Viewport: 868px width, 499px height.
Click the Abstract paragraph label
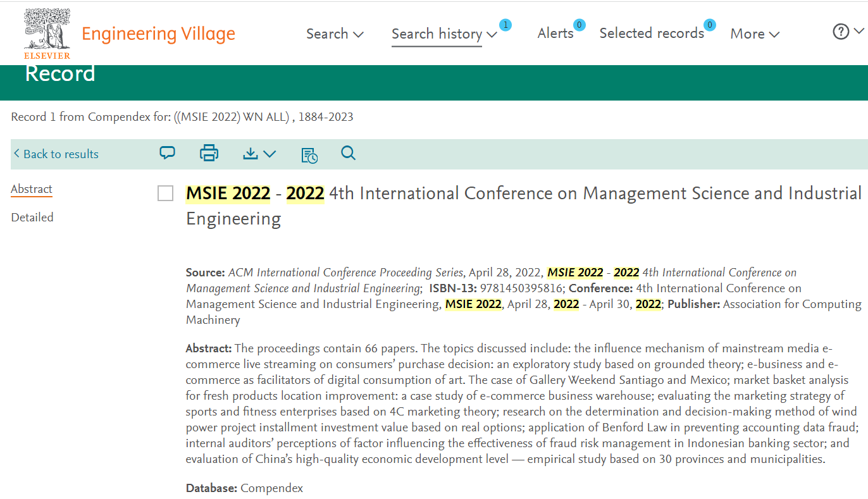(209, 348)
